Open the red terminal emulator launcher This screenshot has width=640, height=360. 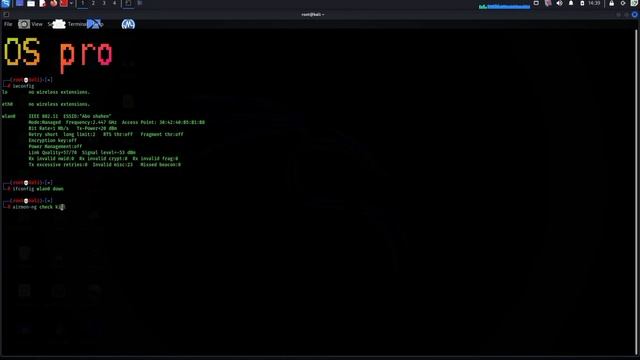pos(64,3)
